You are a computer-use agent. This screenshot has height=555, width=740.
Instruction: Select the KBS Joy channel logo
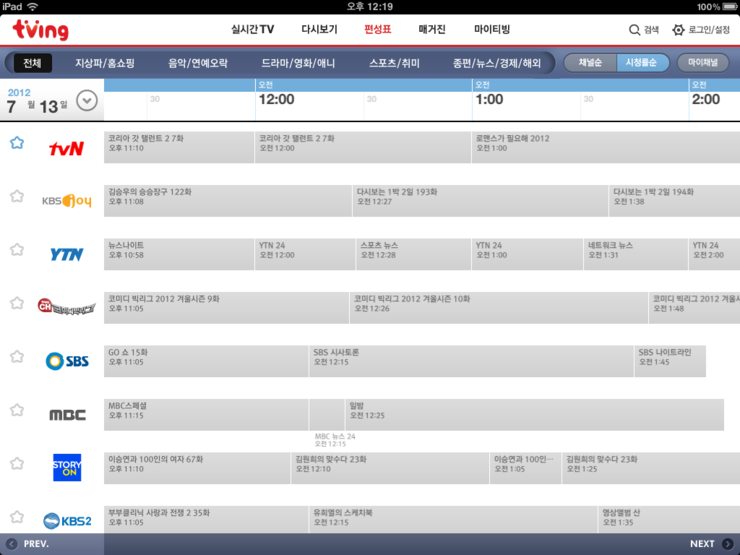click(67, 201)
